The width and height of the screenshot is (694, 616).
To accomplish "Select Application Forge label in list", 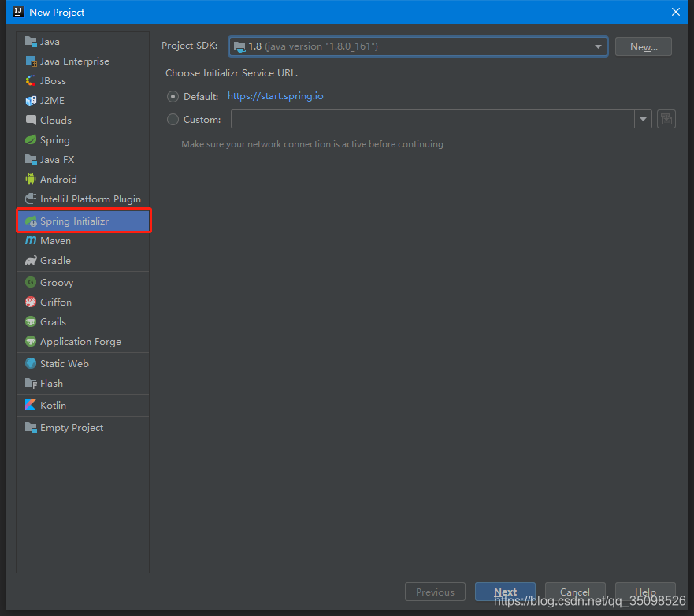I will 80,342.
